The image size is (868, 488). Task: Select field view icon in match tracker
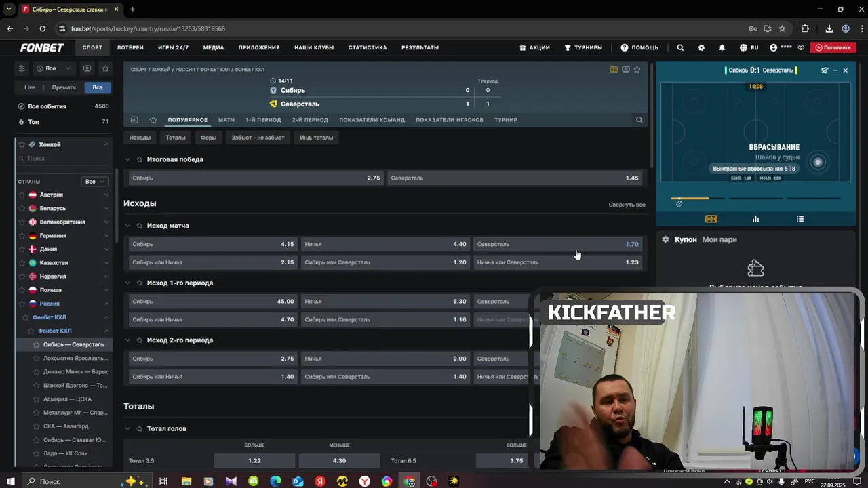(711, 219)
